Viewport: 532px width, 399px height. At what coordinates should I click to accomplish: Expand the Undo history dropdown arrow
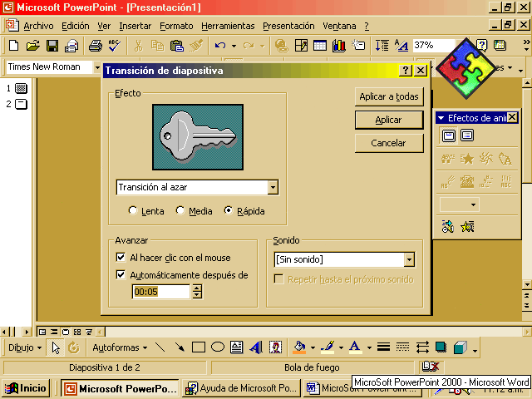pos(234,46)
